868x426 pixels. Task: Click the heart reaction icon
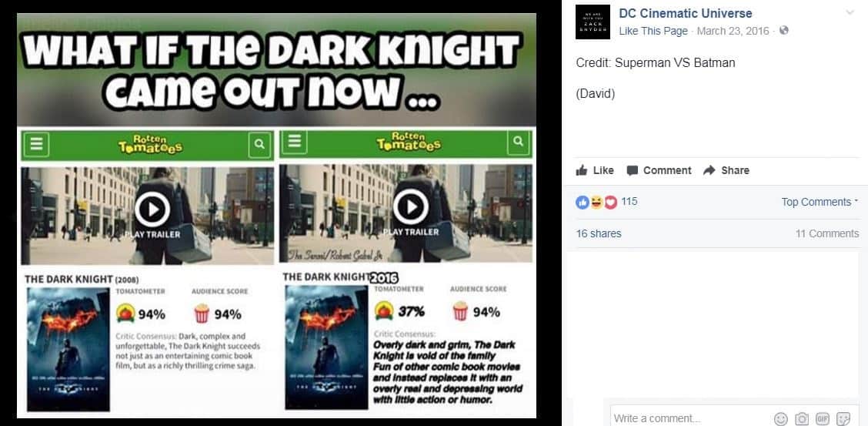point(610,203)
